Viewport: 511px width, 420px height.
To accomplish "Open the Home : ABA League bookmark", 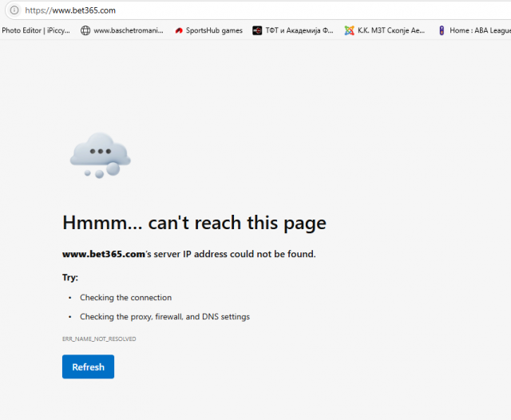I will coord(474,30).
